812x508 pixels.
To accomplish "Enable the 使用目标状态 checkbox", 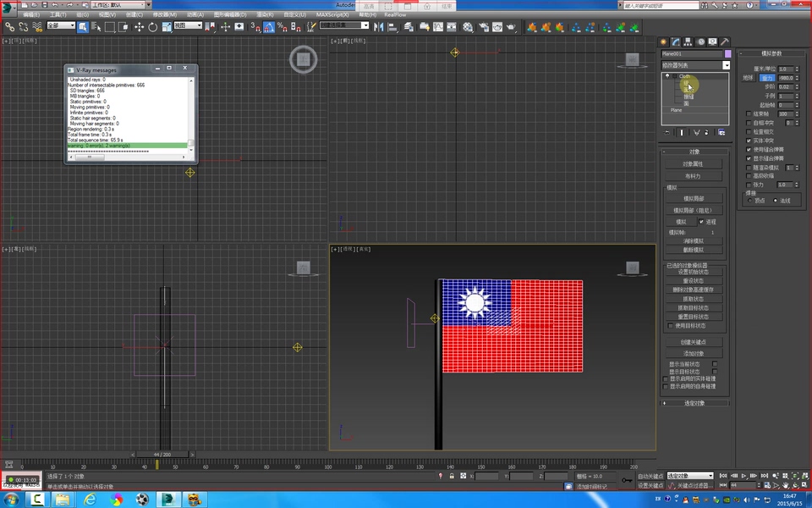I will 671,325.
